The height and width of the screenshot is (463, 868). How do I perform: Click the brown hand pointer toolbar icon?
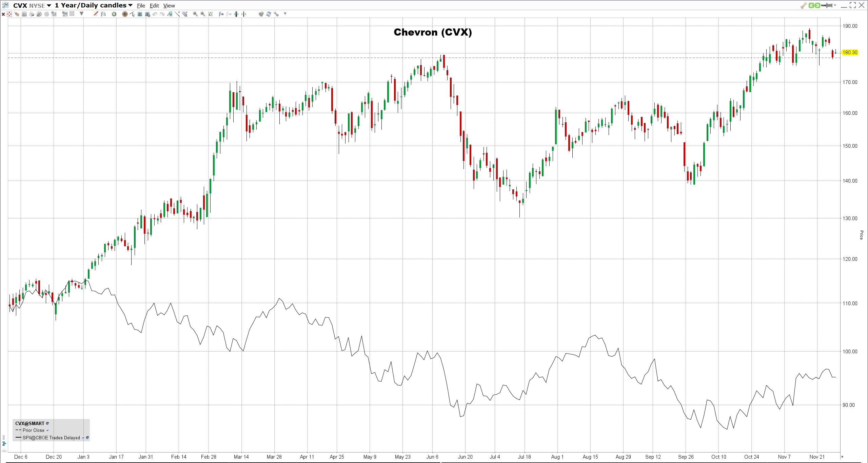tap(17, 14)
